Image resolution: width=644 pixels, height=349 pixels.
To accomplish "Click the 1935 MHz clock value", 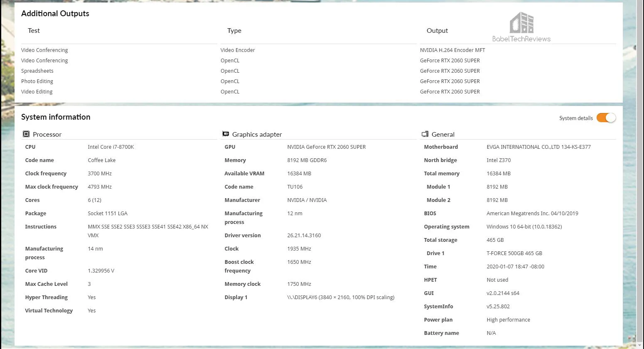I will [x=299, y=249].
